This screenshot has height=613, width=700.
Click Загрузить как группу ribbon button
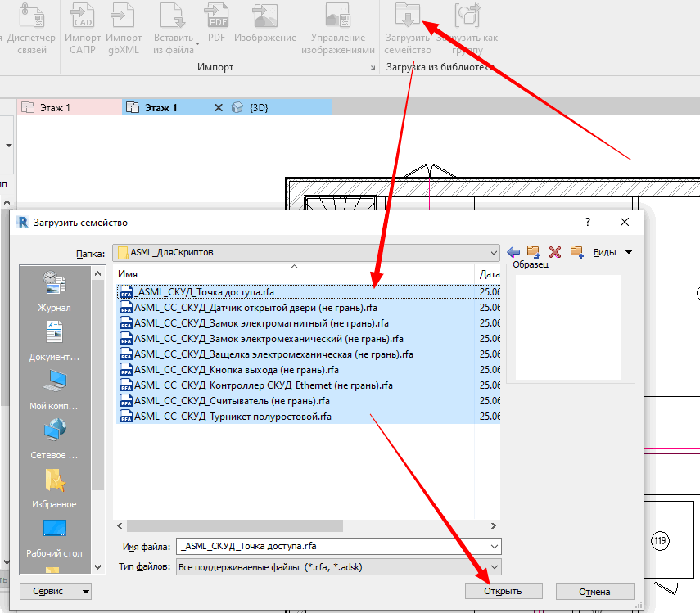[x=467, y=29]
